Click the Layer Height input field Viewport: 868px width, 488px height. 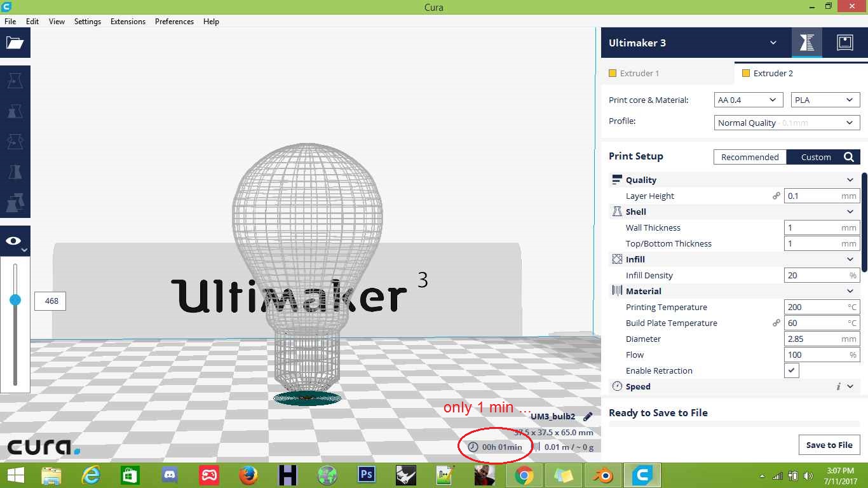(822, 196)
